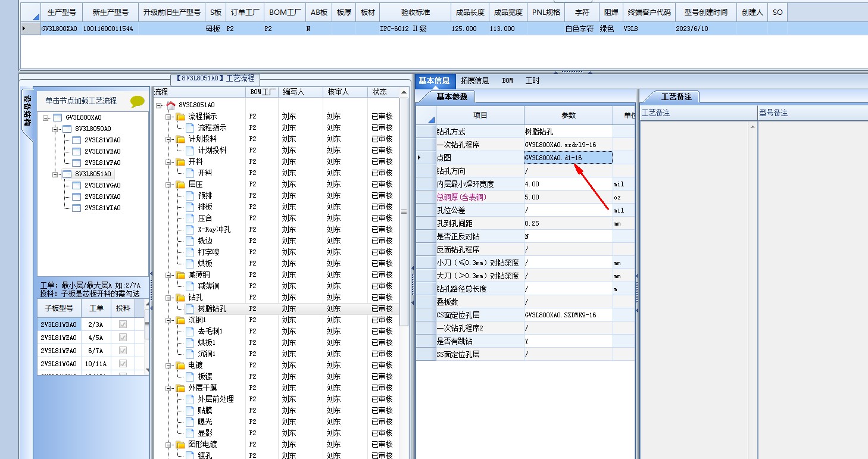The height and width of the screenshot is (459, 868).
Task: Click the home icon beside 8V3L8051A0 in the process tree
Action: tap(171, 105)
